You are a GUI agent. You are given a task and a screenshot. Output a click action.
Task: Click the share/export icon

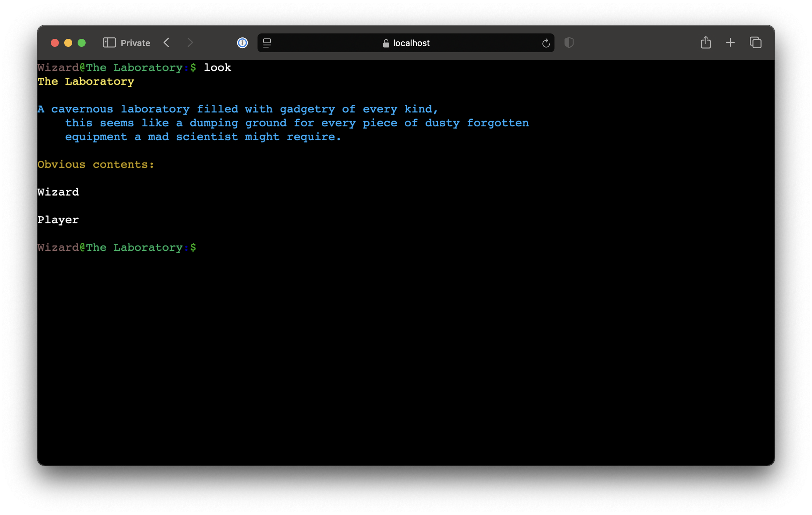(705, 42)
